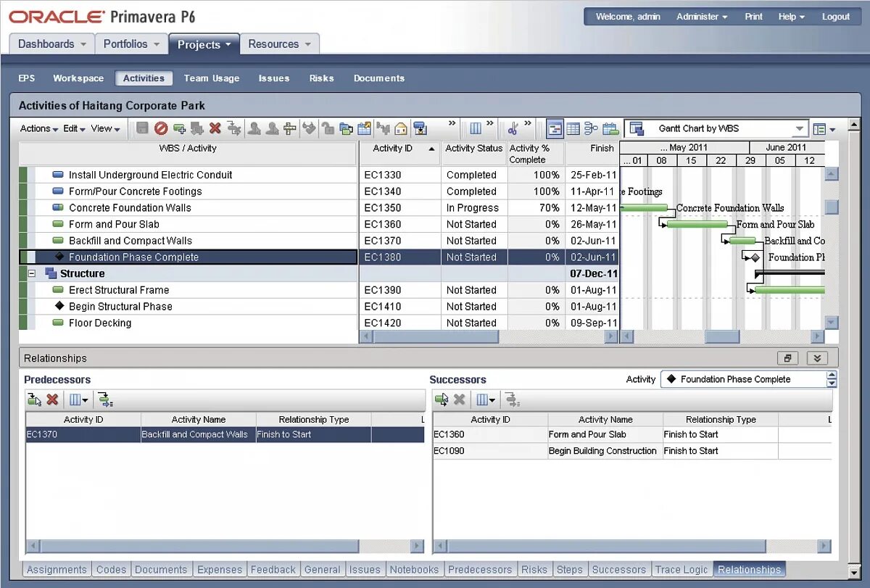The width and height of the screenshot is (870, 588).
Task: Open the Steps detail tab
Action: point(570,570)
